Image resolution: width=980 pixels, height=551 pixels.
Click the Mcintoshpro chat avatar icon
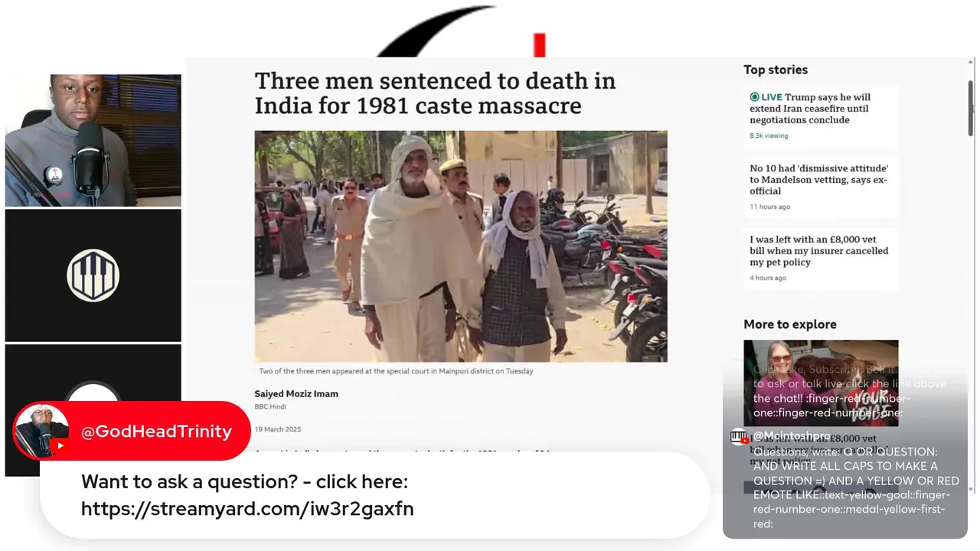tap(739, 437)
